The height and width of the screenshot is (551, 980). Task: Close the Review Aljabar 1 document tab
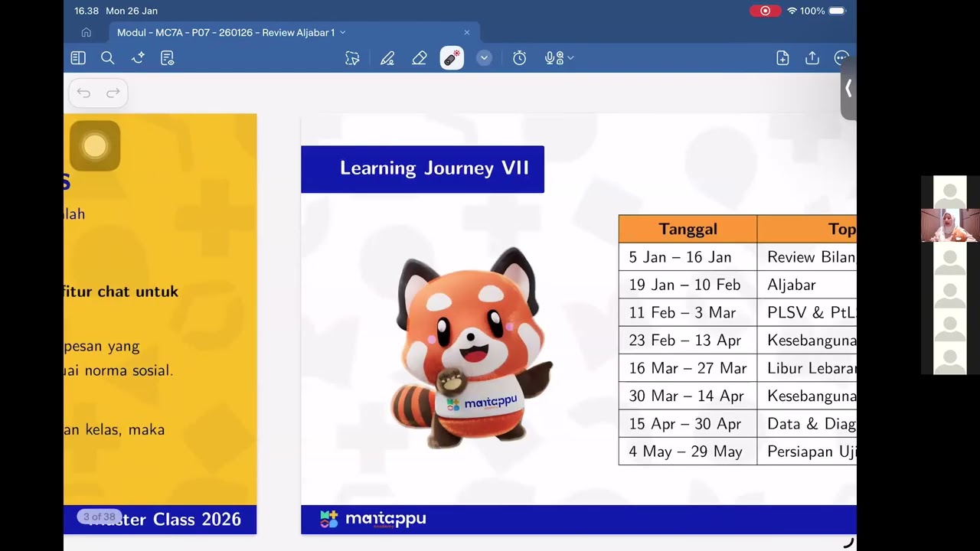pyautogui.click(x=467, y=32)
